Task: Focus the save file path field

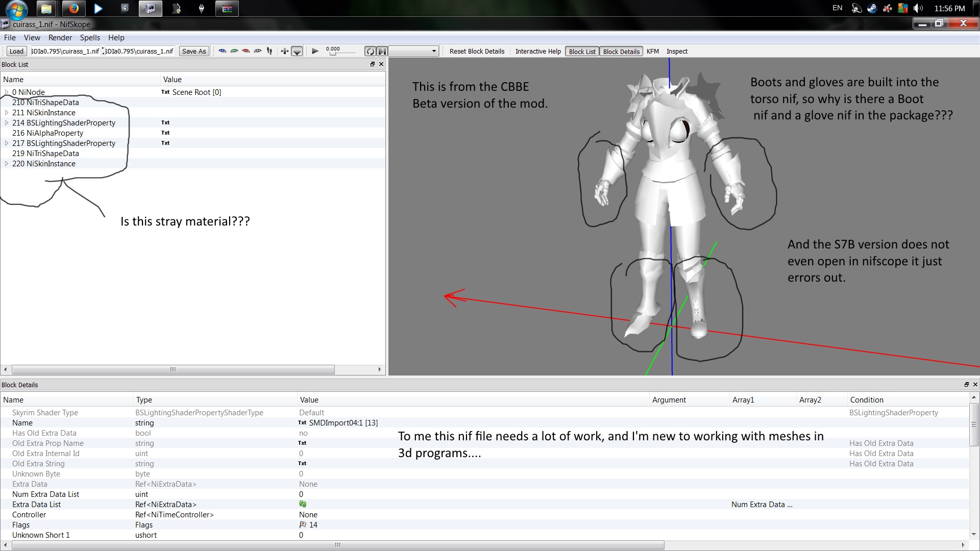Action: (139, 51)
